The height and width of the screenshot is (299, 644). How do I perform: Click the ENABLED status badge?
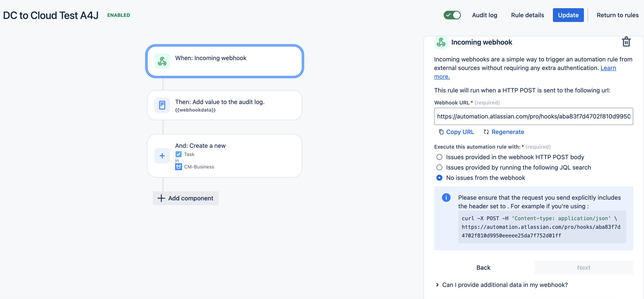[x=118, y=15]
